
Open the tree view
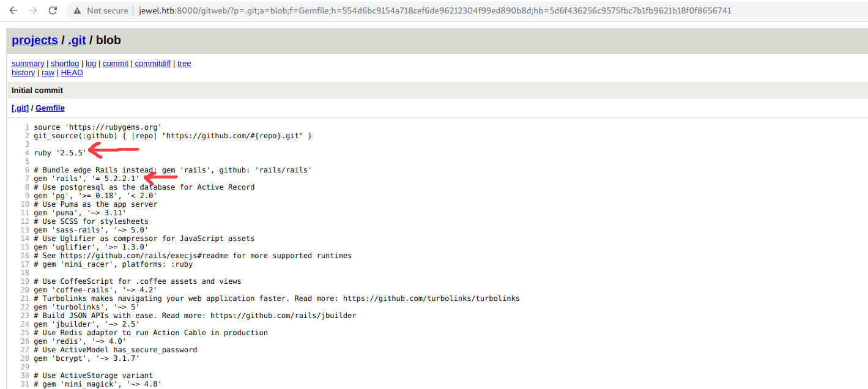184,64
